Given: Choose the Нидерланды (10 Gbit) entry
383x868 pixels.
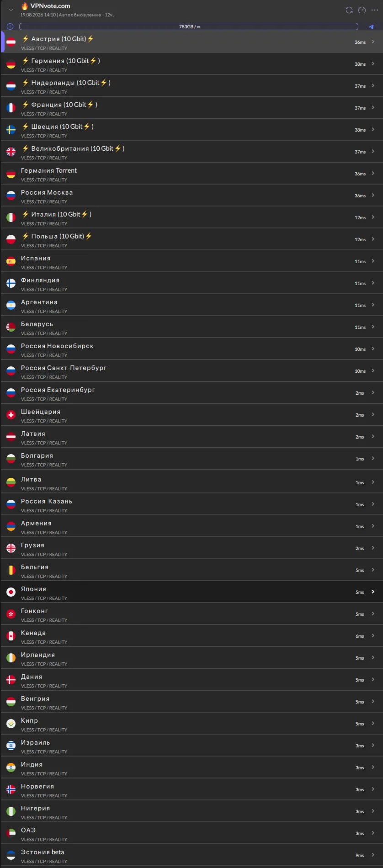Looking at the screenshot, I should click(192, 86).
